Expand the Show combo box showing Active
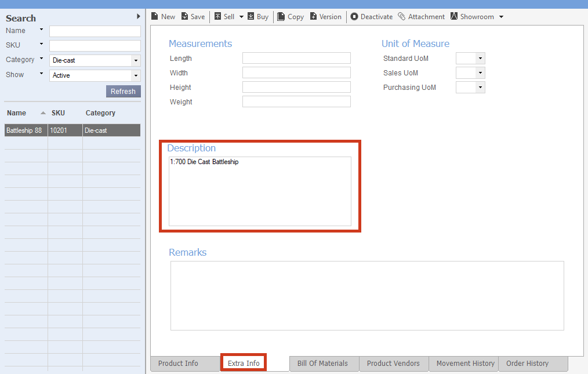The image size is (588, 374). pyautogui.click(x=136, y=75)
